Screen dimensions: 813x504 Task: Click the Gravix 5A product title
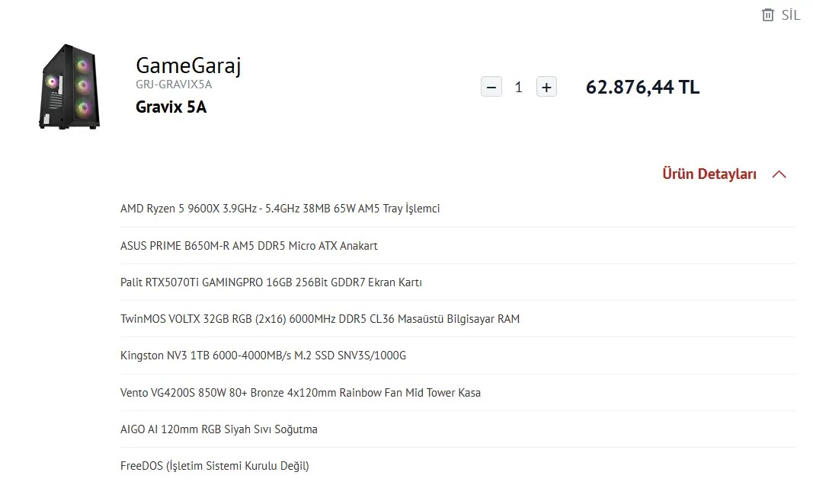(171, 107)
